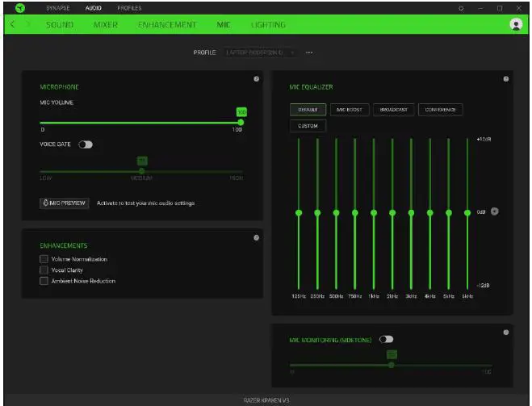Click the 250Hz equalizer slider handle

(x=317, y=212)
